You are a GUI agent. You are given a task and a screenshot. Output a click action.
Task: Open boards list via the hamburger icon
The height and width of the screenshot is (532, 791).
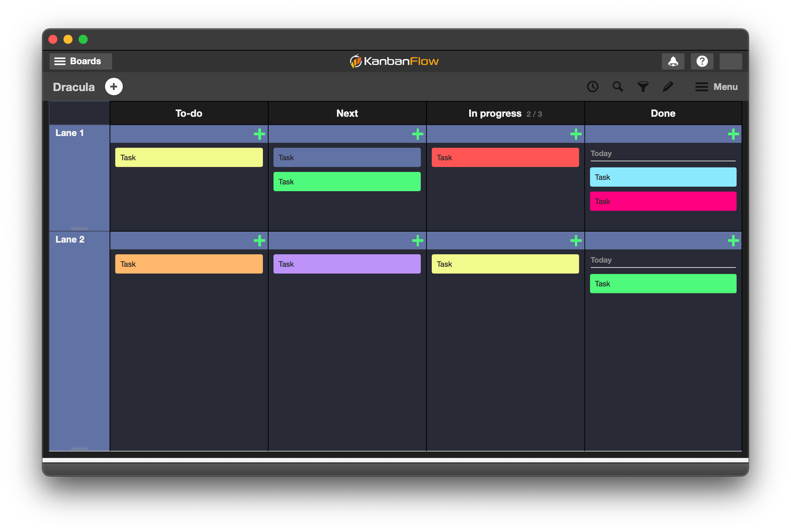(x=59, y=61)
